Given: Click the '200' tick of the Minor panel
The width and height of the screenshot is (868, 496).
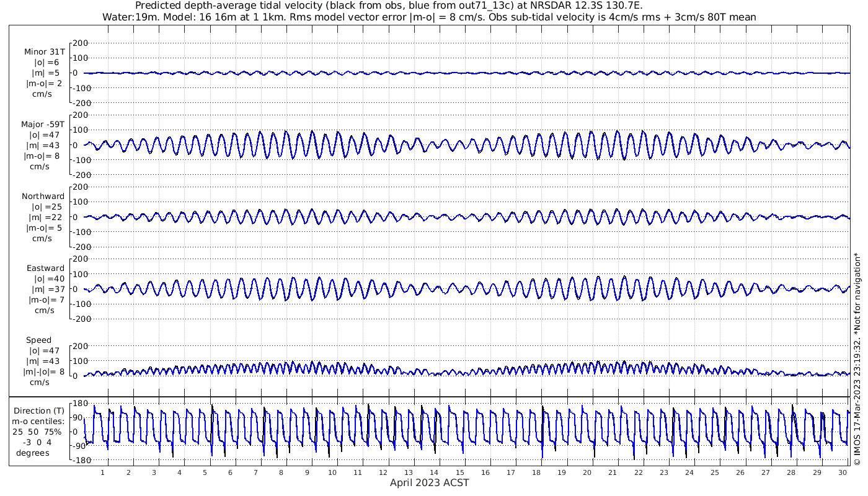Looking at the screenshot, I should click(81, 43).
